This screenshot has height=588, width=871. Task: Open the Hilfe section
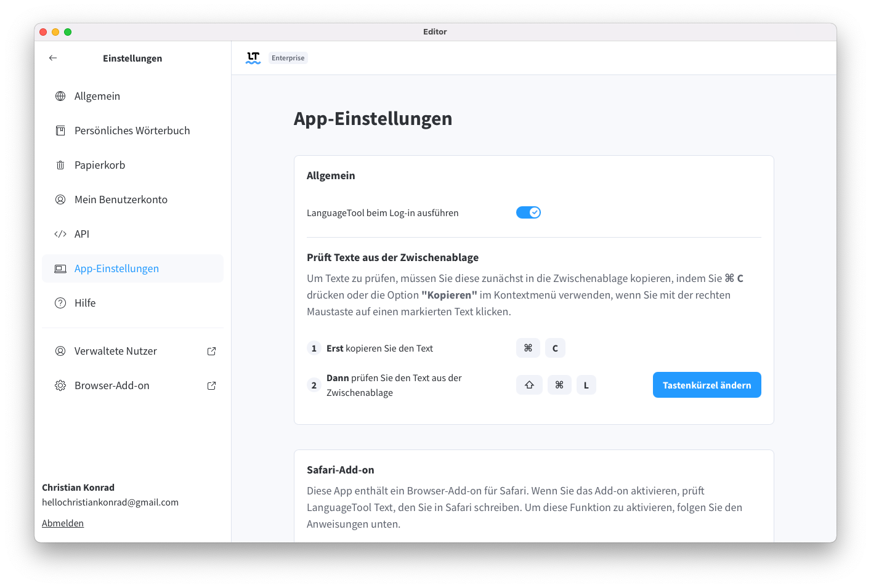point(132,303)
